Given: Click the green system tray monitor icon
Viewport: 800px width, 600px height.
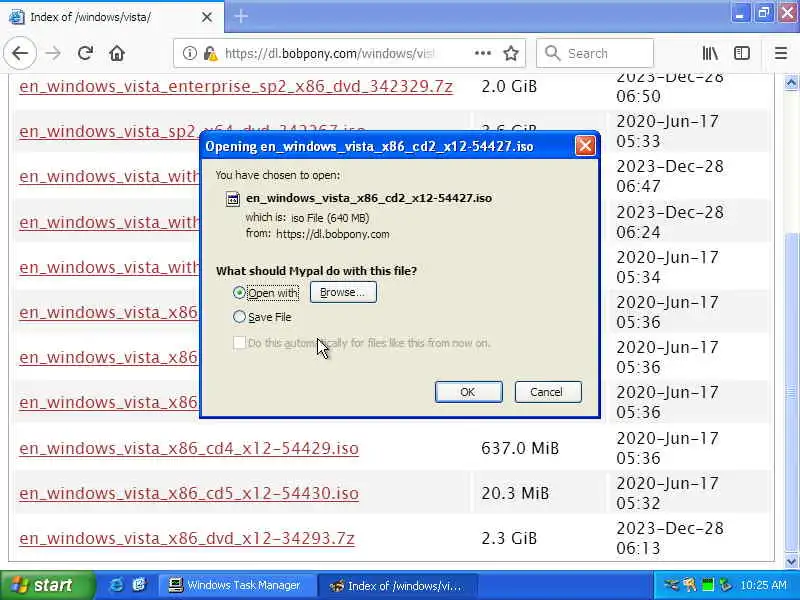Looking at the screenshot, I should pyautogui.click(x=708, y=585).
